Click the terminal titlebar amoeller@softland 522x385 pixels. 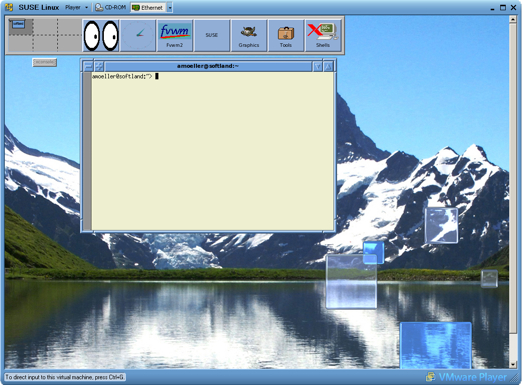click(208, 66)
